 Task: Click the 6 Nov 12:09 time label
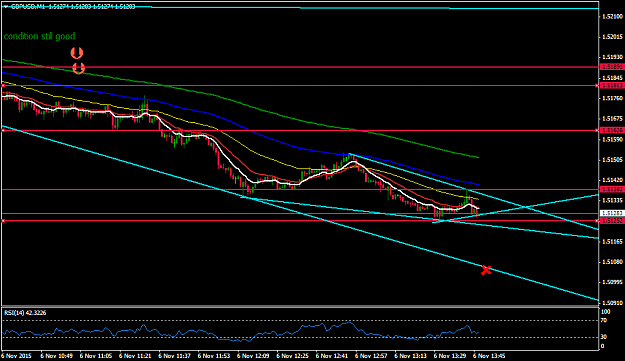(253, 355)
